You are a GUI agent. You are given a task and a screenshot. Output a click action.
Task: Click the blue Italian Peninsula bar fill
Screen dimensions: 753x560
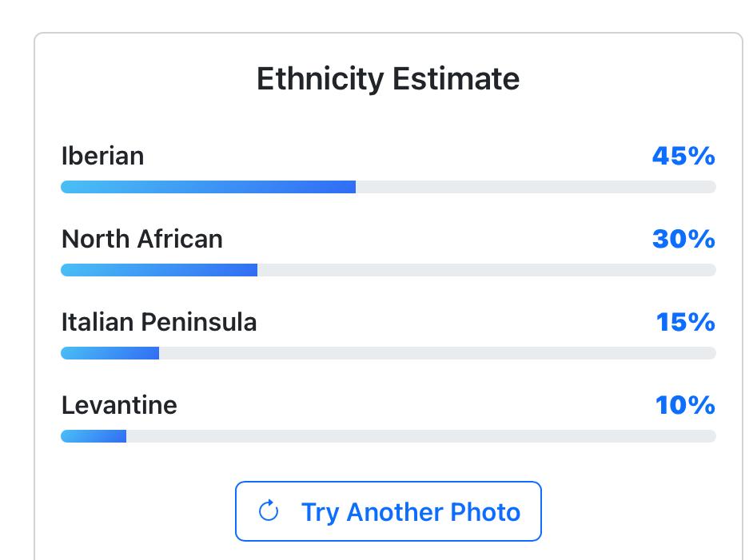pos(110,353)
